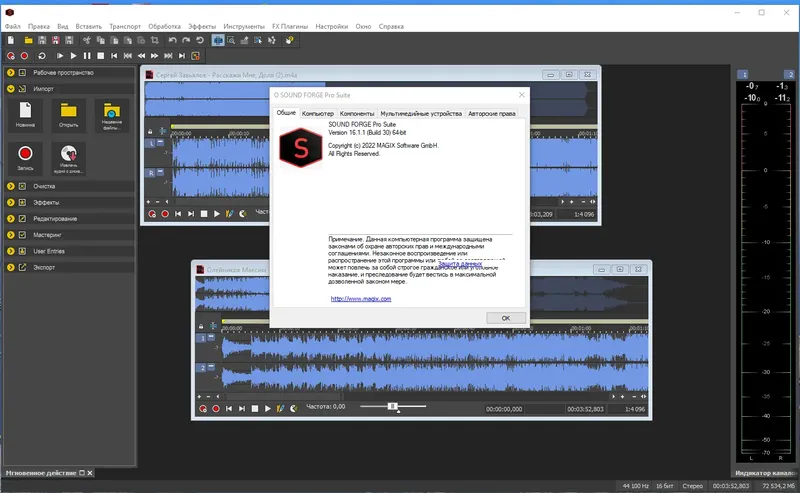
Task: Toggle loop playback in the main transport bar
Action: 42,56
